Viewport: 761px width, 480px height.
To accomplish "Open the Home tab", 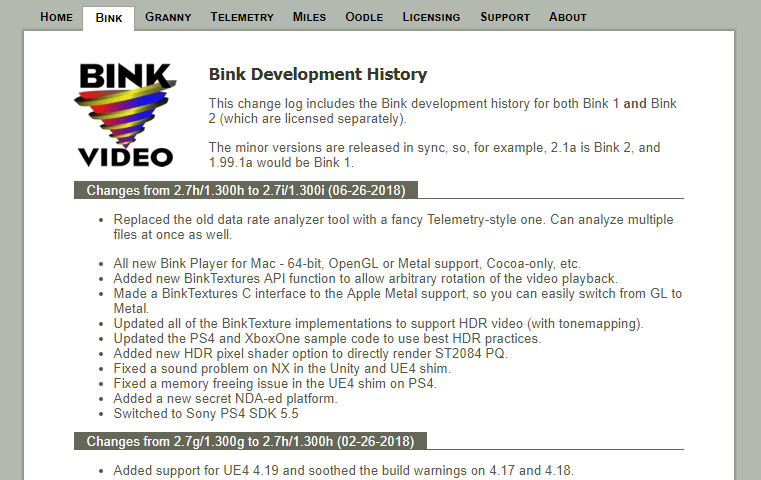I will [x=56, y=17].
